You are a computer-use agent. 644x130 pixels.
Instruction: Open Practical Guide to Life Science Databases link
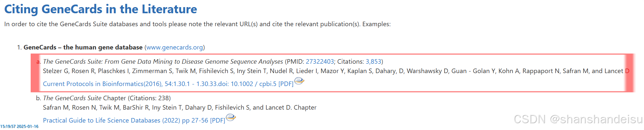coord(134,120)
